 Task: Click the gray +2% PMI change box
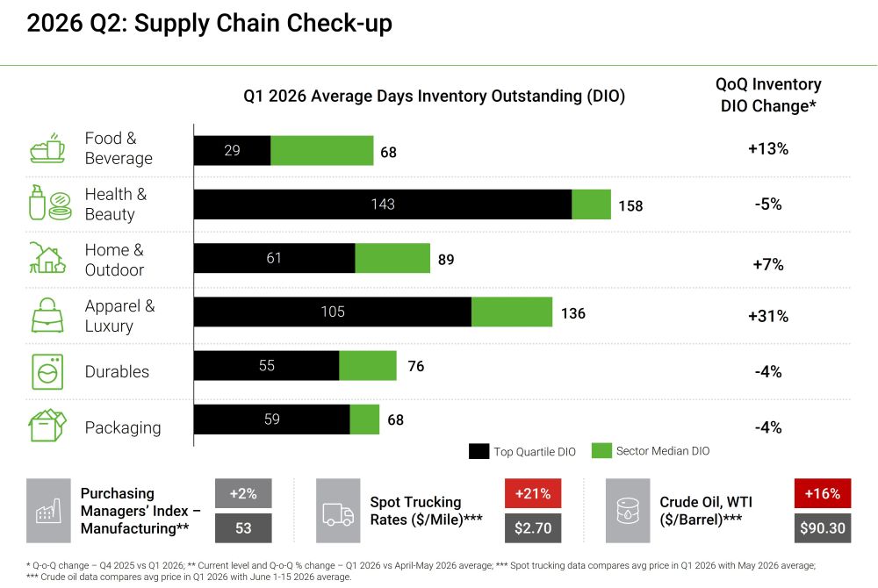click(x=243, y=493)
